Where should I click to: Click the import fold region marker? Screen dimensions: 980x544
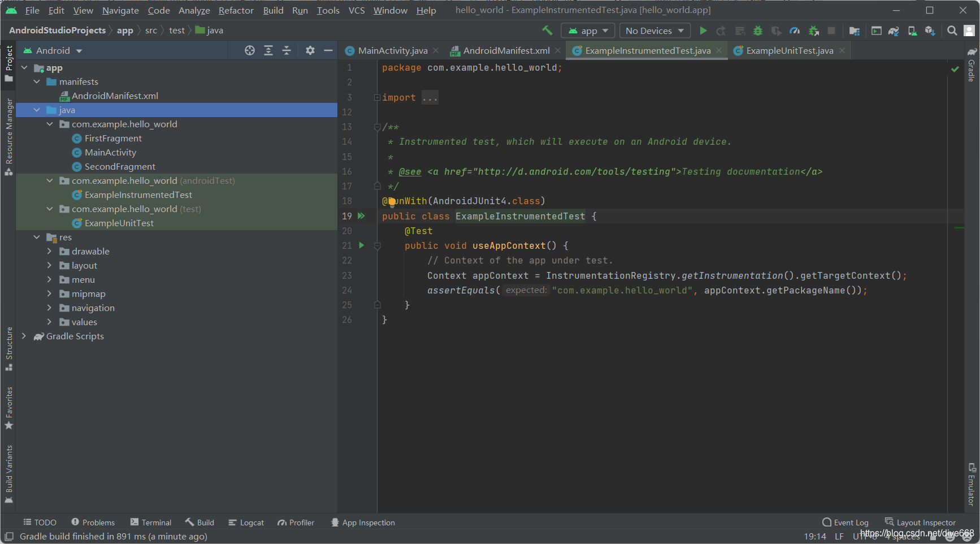(x=377, y=97)
